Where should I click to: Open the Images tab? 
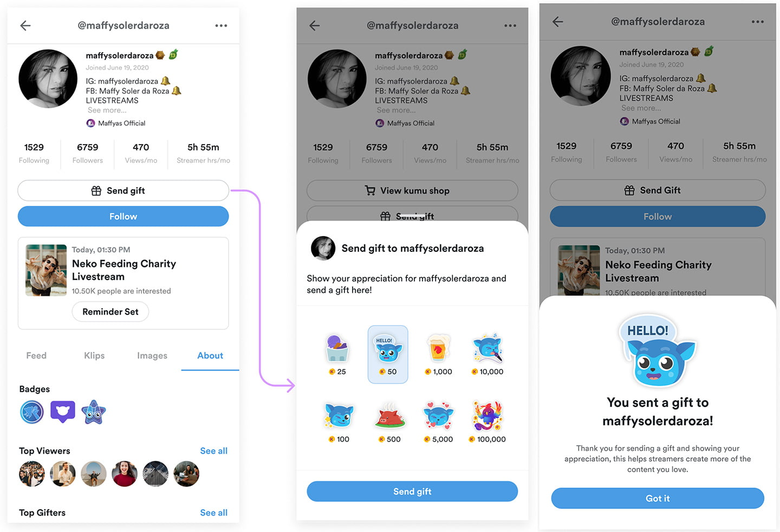(x=152, y=355)
